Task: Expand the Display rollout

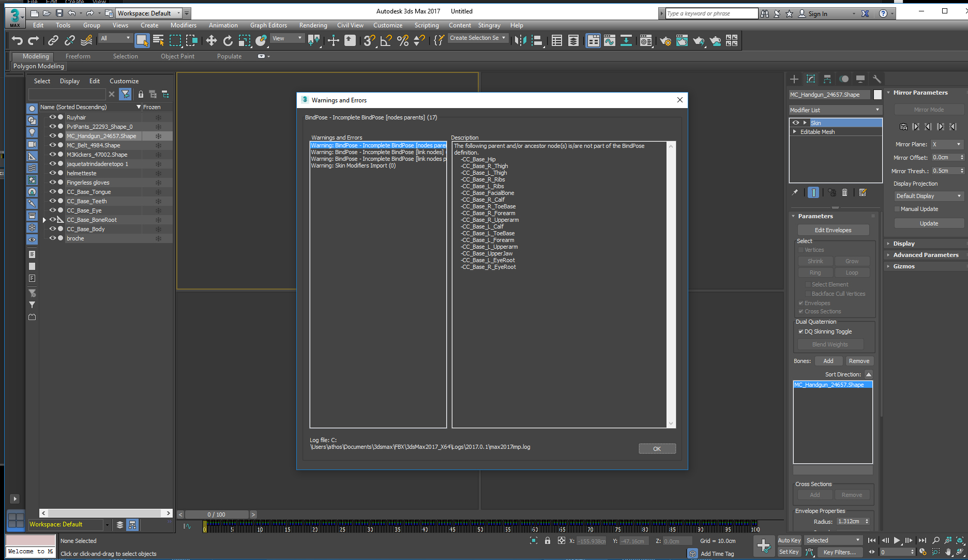Action: (x=903, y=244)
